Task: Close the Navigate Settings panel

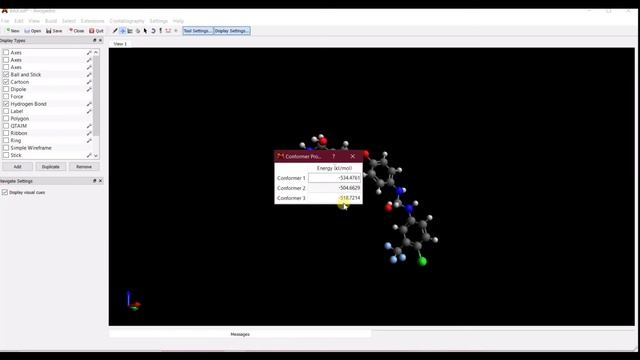Action: point(100,181)
